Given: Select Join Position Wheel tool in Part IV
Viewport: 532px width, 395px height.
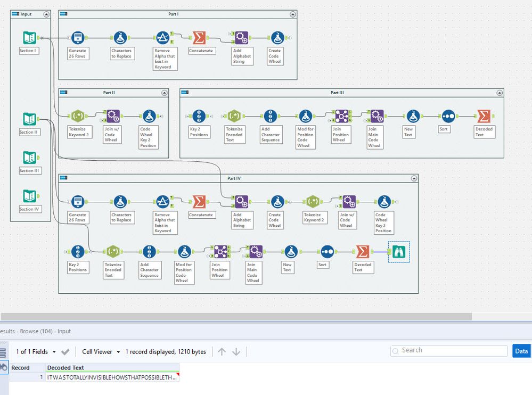Looking at the screenshot, I should (220, 252).
